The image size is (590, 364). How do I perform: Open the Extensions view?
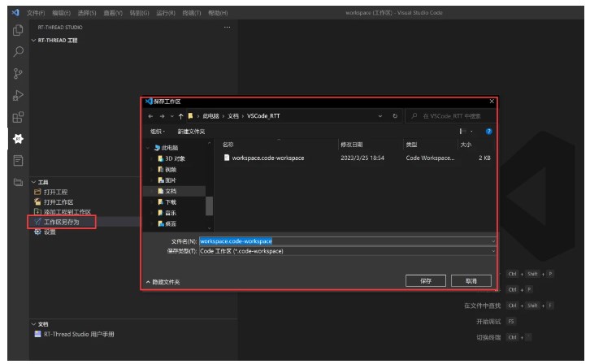click(18, 117)
